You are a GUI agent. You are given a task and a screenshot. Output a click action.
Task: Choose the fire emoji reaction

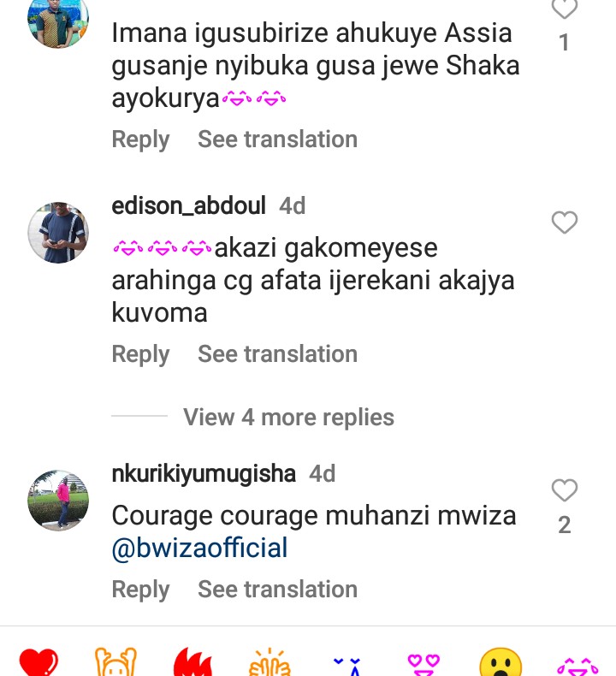(x=192, y=662)
